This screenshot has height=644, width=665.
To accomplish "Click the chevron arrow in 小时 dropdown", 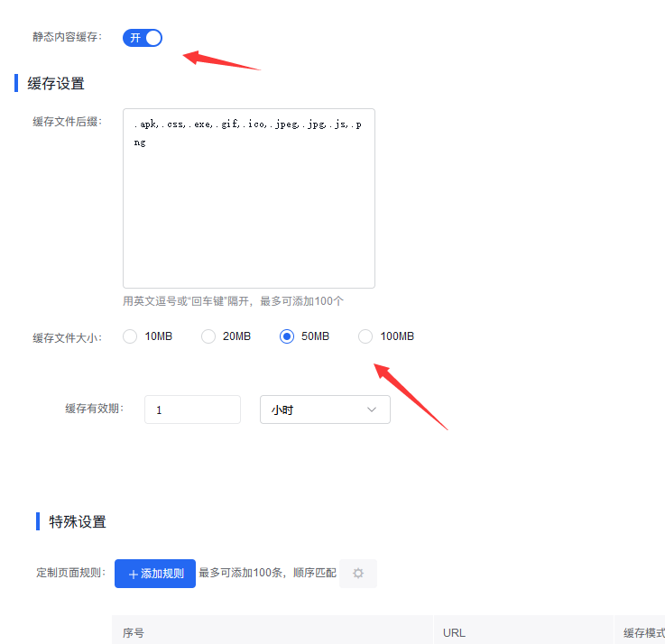I will click(x=372, y=409).
